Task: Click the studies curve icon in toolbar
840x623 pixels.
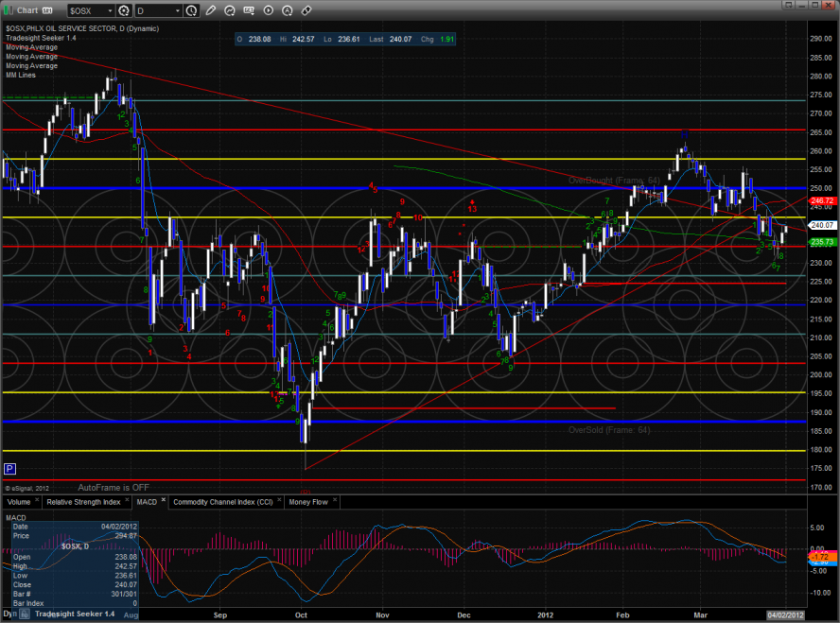Action: tap(231, 10)
